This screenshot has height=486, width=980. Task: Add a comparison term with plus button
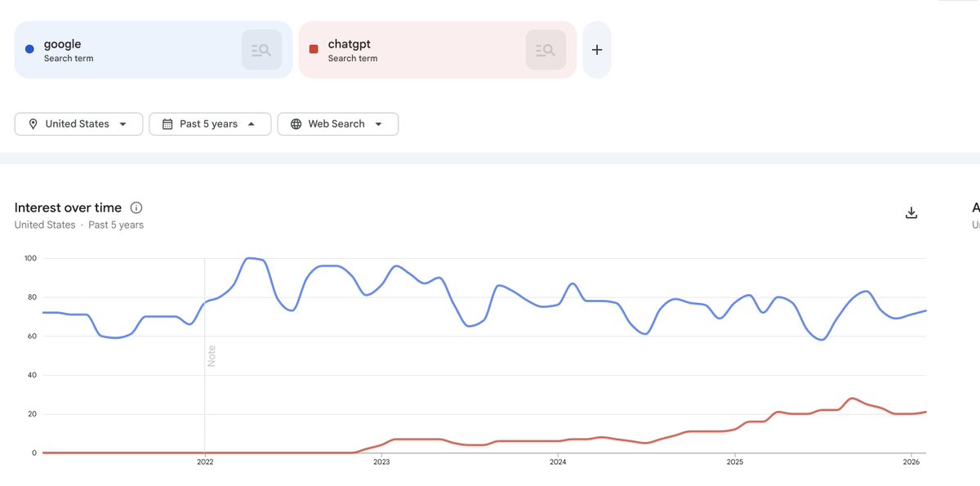pyautogui.click(x=597, y=50)
